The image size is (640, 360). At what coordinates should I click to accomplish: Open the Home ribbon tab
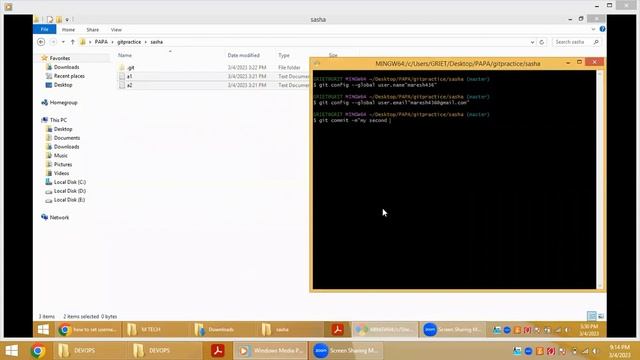pos(68,30)
